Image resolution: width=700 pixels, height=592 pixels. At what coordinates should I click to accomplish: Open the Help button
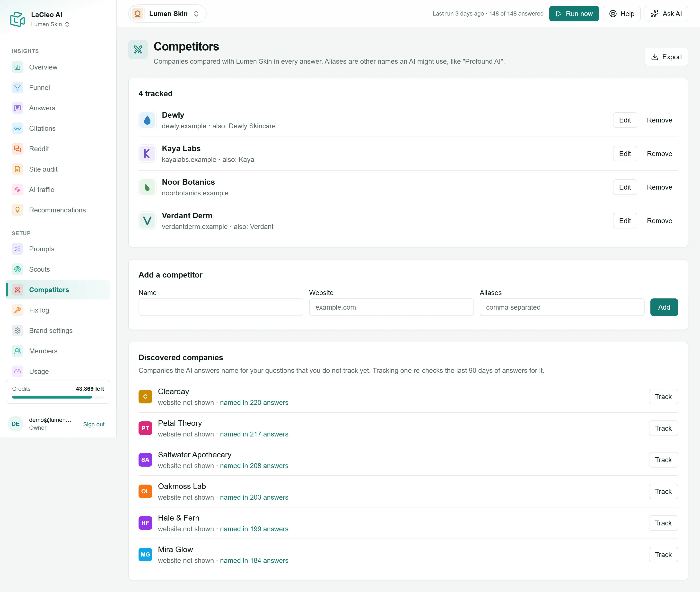(621, 14)
